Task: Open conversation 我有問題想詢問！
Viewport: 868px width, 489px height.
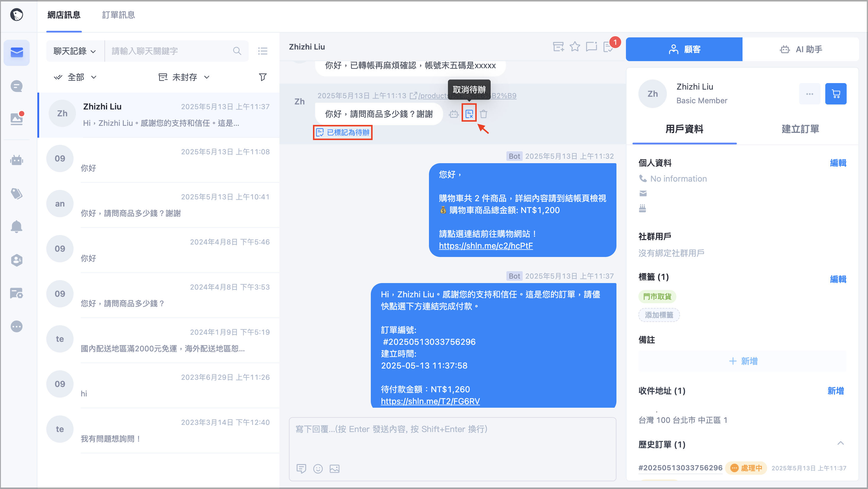Action: click(x=159, y=430)
